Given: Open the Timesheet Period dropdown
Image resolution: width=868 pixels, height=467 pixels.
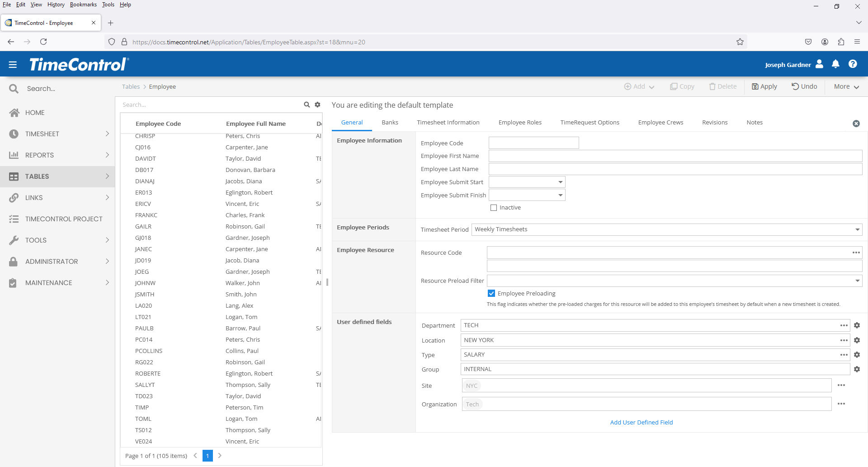Looking at the screenshot, I should coord(857,229).
